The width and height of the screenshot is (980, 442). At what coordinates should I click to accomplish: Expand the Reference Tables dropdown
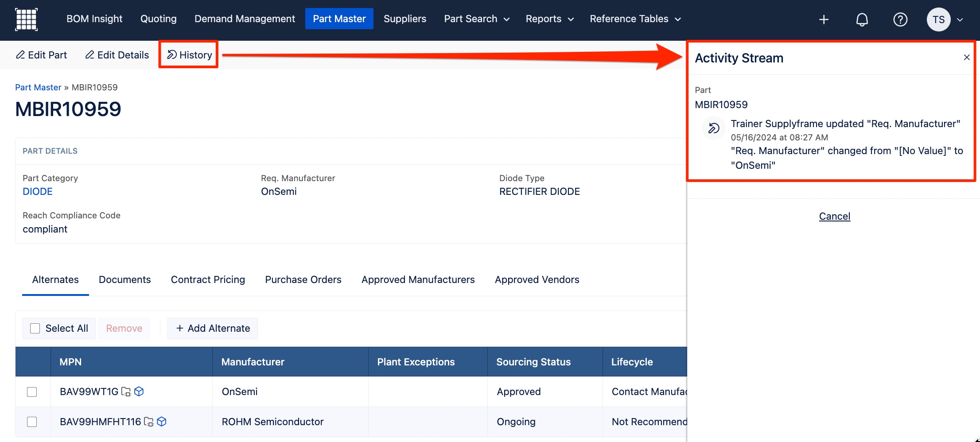pyautogui.click(x=635, y=19)
